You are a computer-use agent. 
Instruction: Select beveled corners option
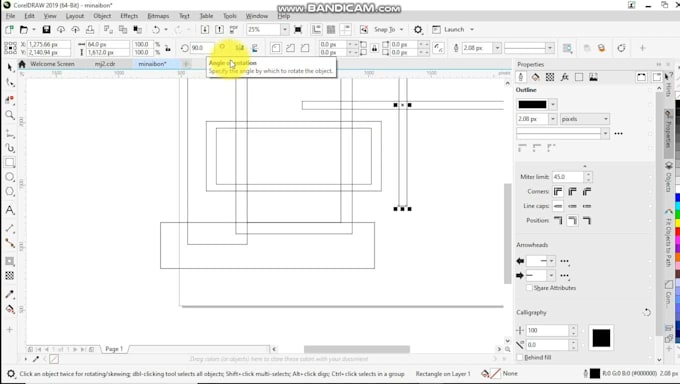(587, 191)
